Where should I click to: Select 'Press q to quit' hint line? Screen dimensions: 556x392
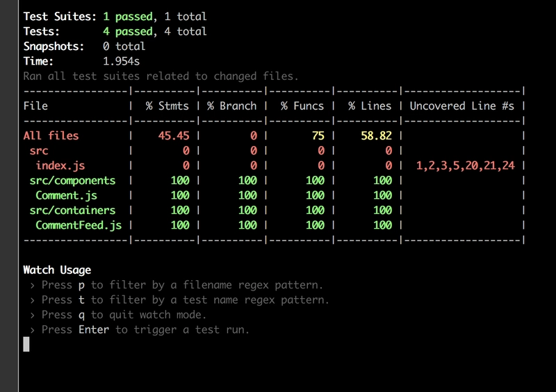pyautogui.click(x=117, y=315)
